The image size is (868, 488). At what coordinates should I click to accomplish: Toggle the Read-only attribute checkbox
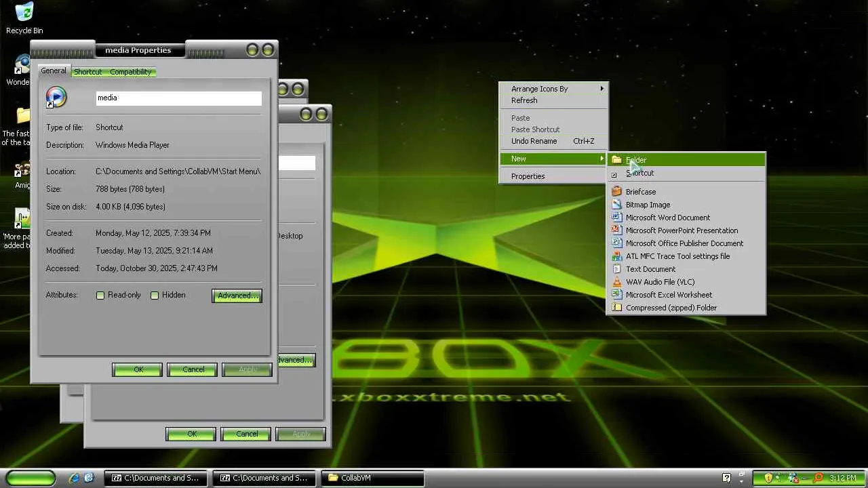(x=100, y=296)
